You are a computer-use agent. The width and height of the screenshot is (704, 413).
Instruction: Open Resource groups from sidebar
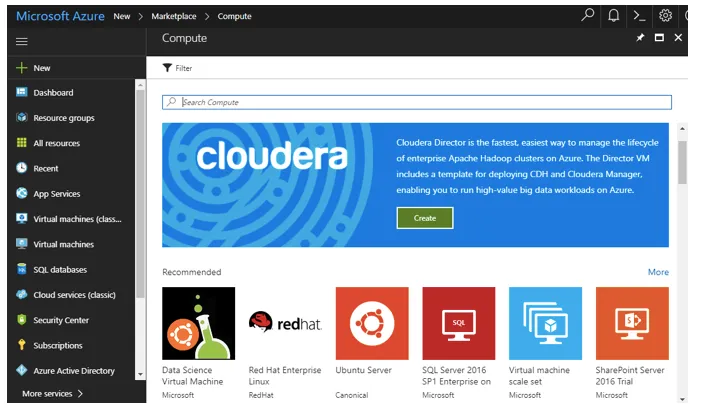64,118
